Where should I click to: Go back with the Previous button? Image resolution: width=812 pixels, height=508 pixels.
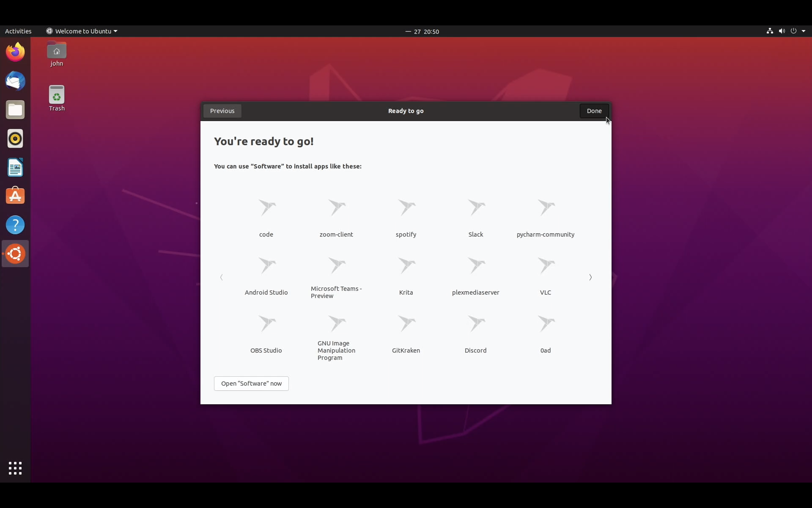click(222, 111)
